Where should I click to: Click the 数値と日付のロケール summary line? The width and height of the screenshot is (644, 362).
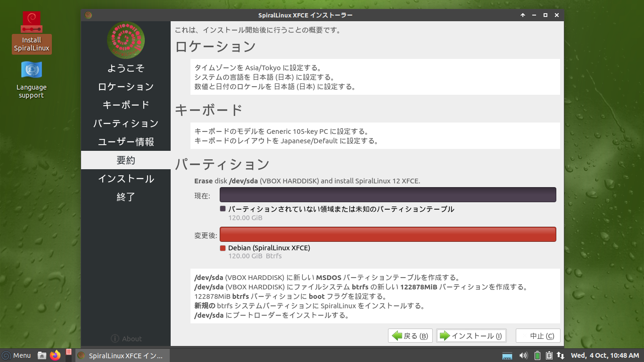[275, 87]
